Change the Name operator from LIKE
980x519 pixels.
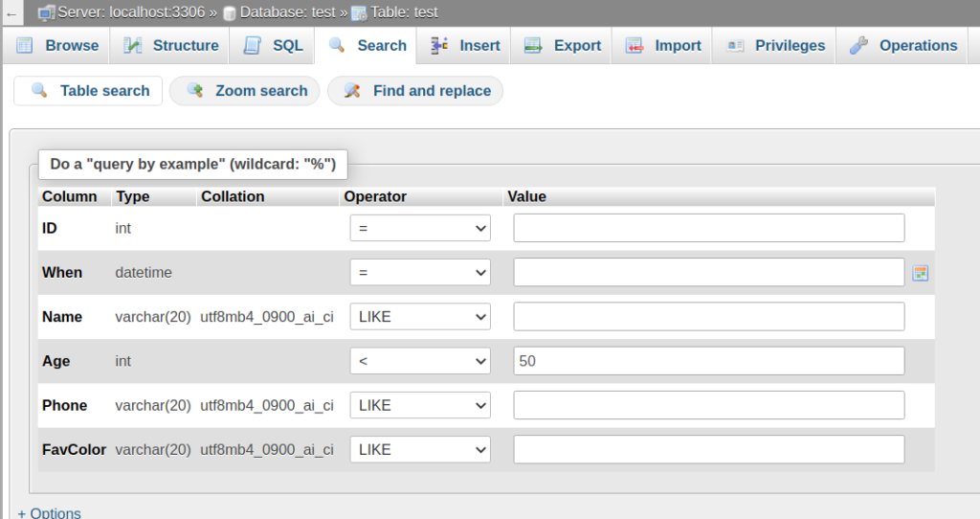(420, 317)
